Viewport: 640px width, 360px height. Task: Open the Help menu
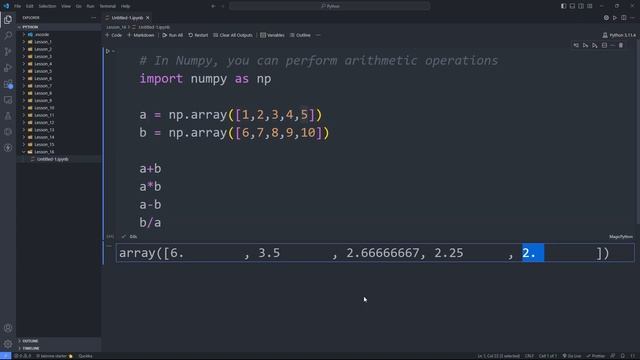(126, 6)
